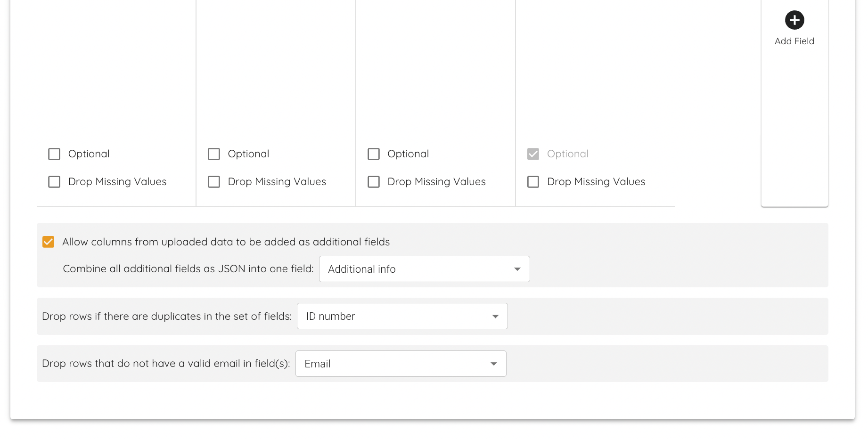Click the 'Drop rows that do not have a valid email' label
The width and height of the screenshot is (868, 439).
coord(166,364)
